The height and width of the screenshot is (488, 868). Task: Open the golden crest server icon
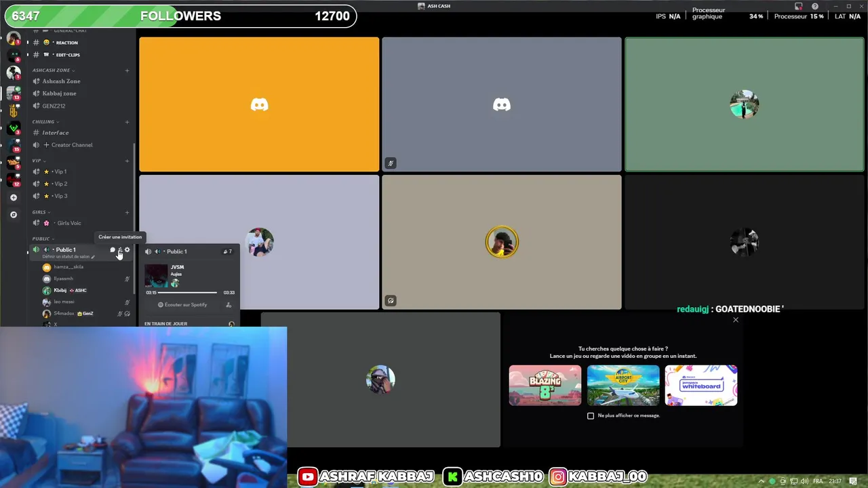(14, 109)
